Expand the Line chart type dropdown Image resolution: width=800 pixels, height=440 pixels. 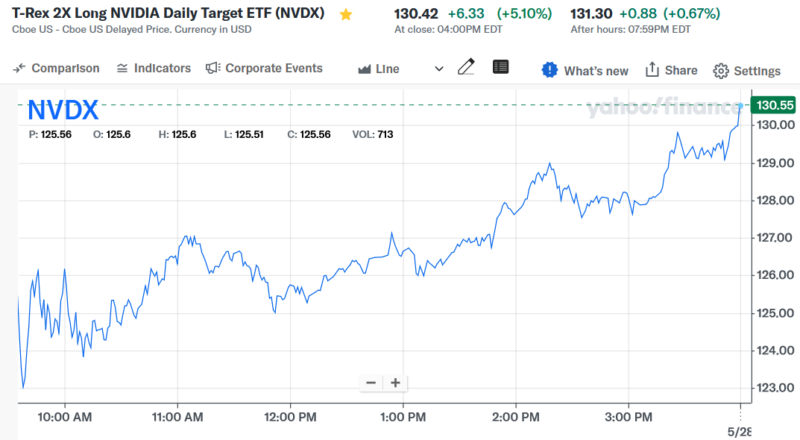click(387, 69)
